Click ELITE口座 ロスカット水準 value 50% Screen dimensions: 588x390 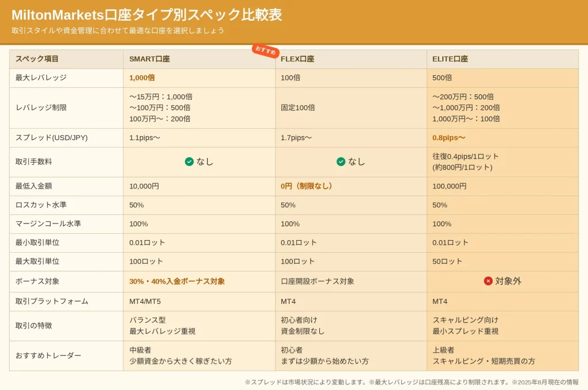(440, 205)
